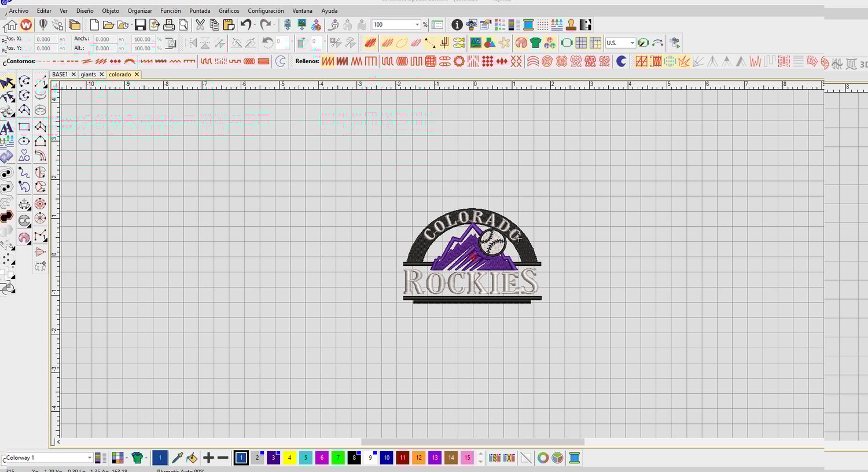Image resolution: width=868 pixels, height=472 pixels.
Task: Cut selection with the scissors icon
Action: point(200,25)
